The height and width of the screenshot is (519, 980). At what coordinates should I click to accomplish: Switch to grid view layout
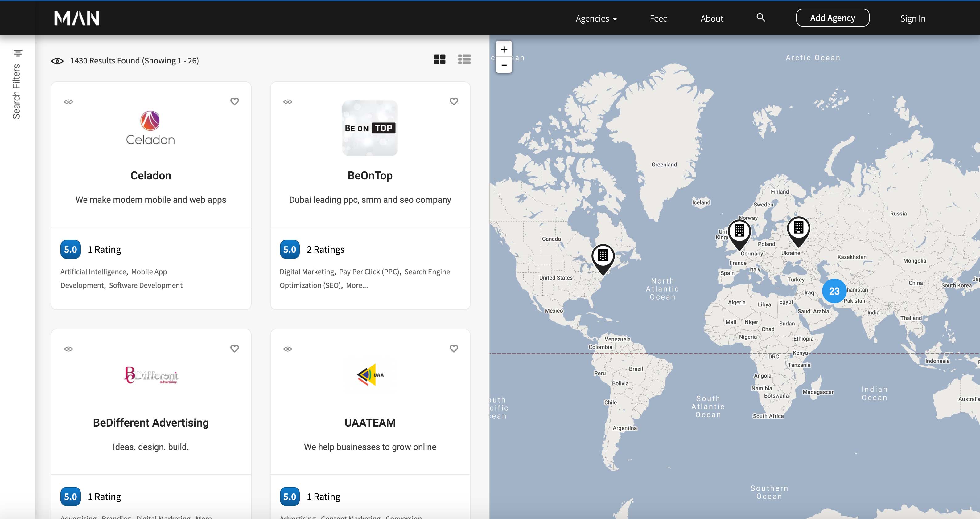tap(439, 59)
